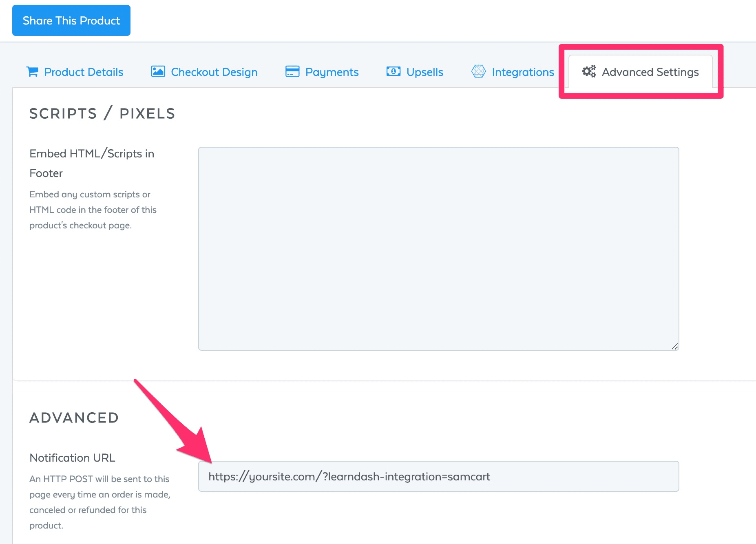Click the Embed HTML/Scripts in Footer label
This screenshot has height=544, width=756.
pos(92,163)
